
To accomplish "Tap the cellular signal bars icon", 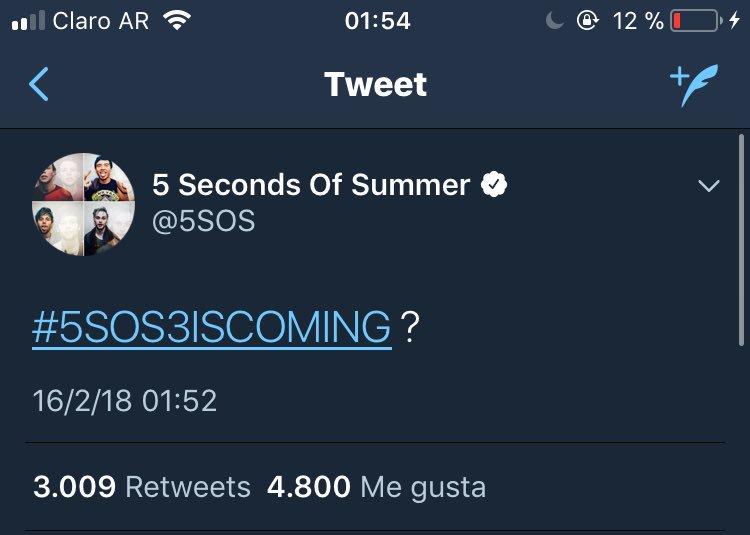I will click(x=28, y=21).
